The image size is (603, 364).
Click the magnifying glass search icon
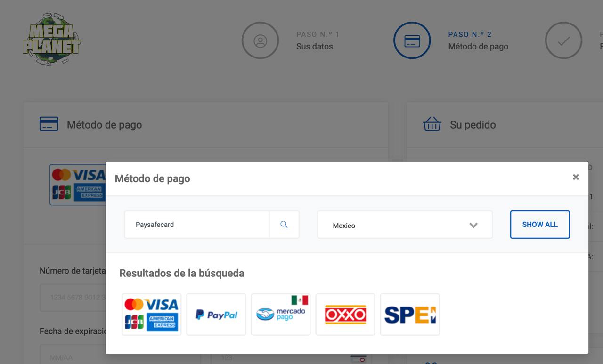[x=284, y=225]
